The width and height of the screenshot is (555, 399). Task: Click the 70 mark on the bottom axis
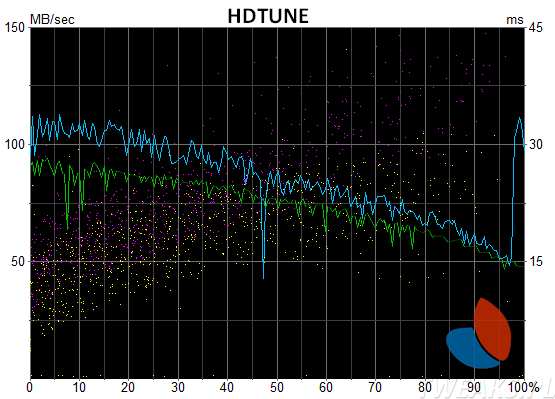[375, 387]
